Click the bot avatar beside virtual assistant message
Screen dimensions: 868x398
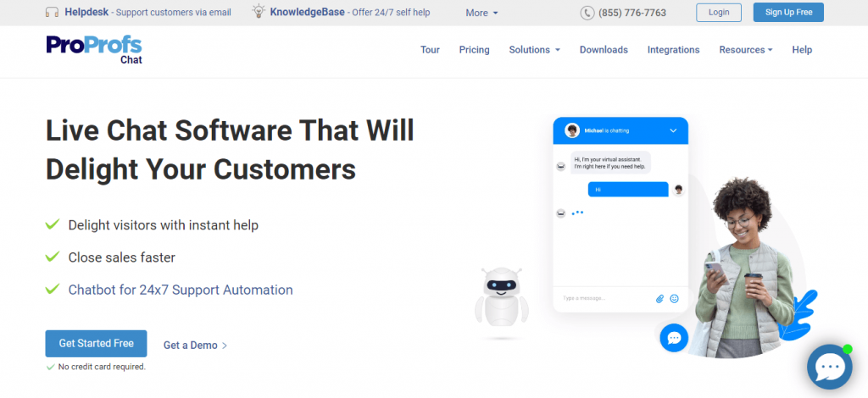[561, 166]
